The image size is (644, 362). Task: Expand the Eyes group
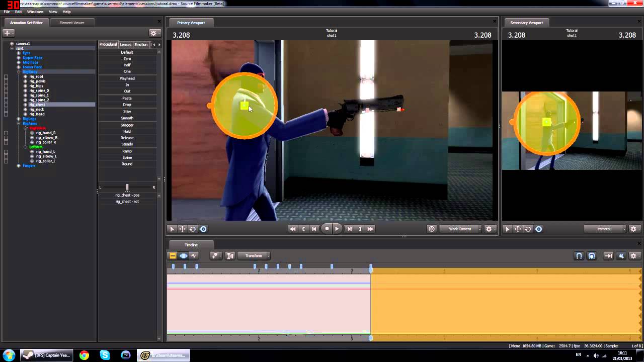(x=19, y=53)
